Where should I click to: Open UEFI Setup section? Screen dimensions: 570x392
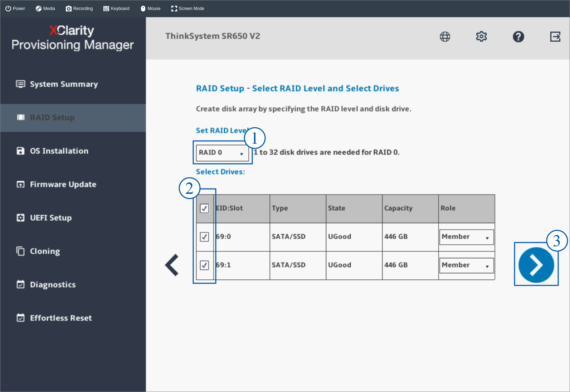(51, 217)
